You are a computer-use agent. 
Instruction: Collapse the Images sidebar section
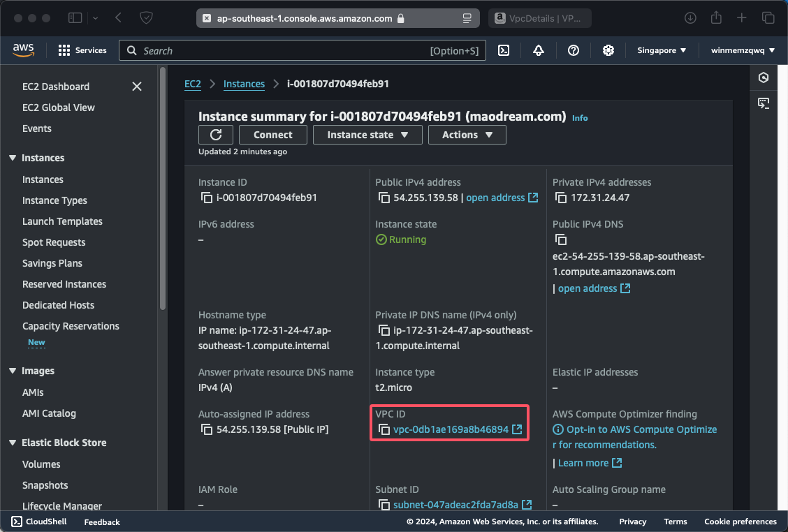coord(13,371)
